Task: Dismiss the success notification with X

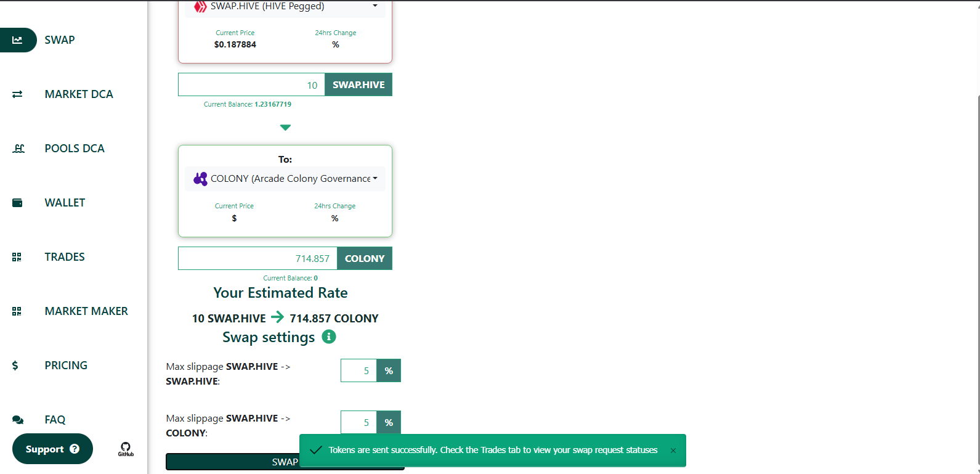Action: click(x=673, y=451)
